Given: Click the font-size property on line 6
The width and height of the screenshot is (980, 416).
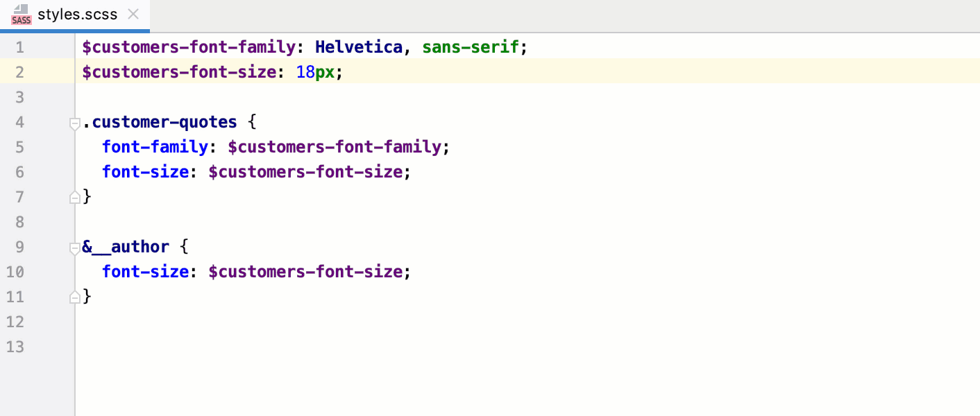Looking at the screenshot, I should pyautogui.click(x=145, y=171).
